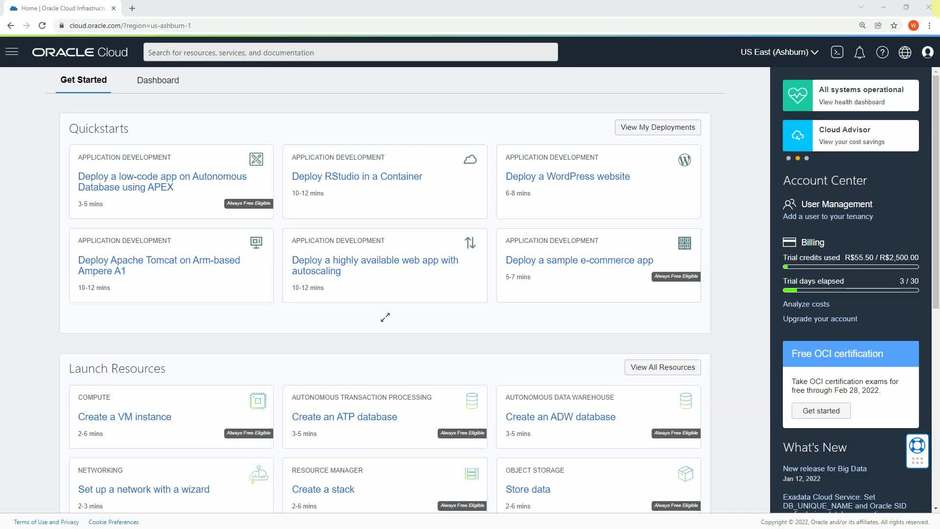940x529 pixels.
Task: Click the browser page reload icon
Action: [42, 25]
